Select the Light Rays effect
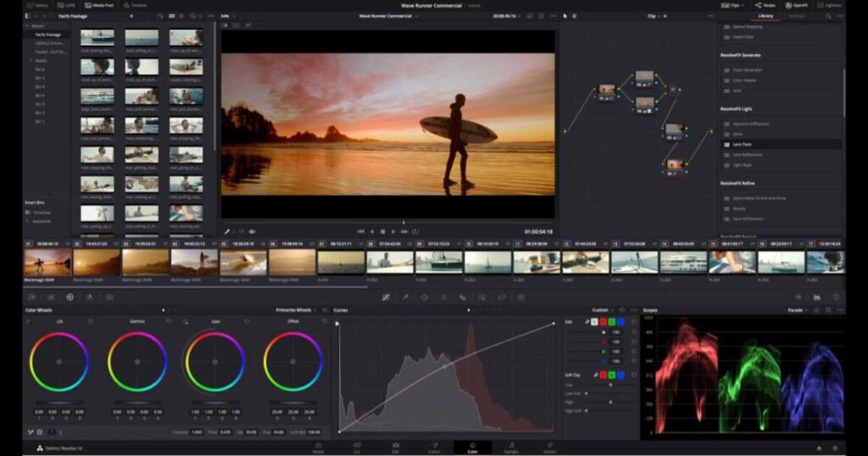Screen dimensions: 868x456 coord(782,165)
